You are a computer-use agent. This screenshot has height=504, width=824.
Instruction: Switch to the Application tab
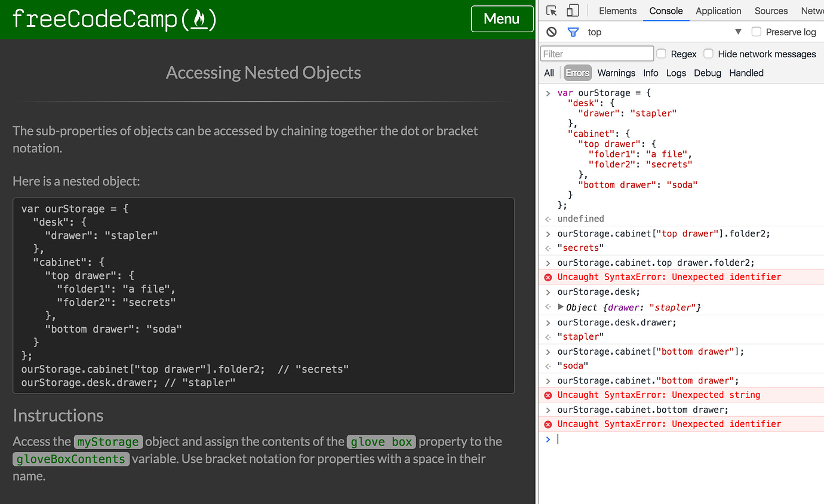pyautogui.click(x=718, y=10)
